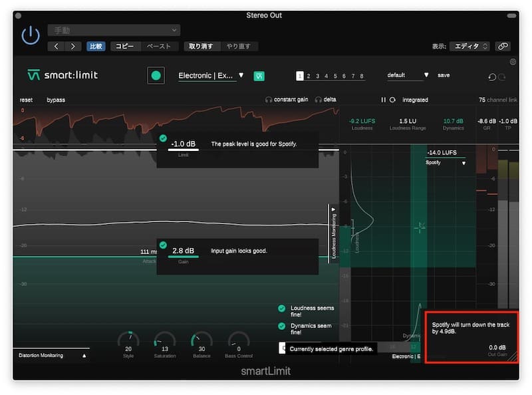532x395 pixels.
Task: Click the 取り消す undo button
Action: point(201,46)
